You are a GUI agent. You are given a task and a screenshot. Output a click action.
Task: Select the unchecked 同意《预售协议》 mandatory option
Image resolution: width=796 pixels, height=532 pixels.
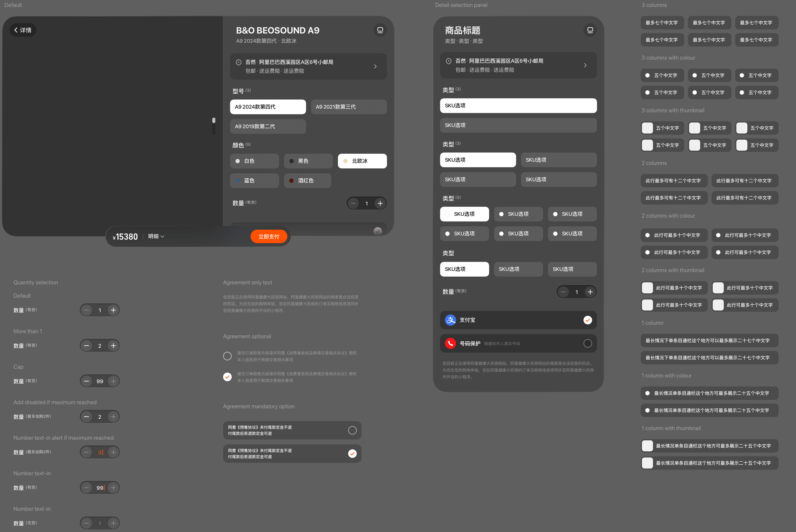coord(352,430)
